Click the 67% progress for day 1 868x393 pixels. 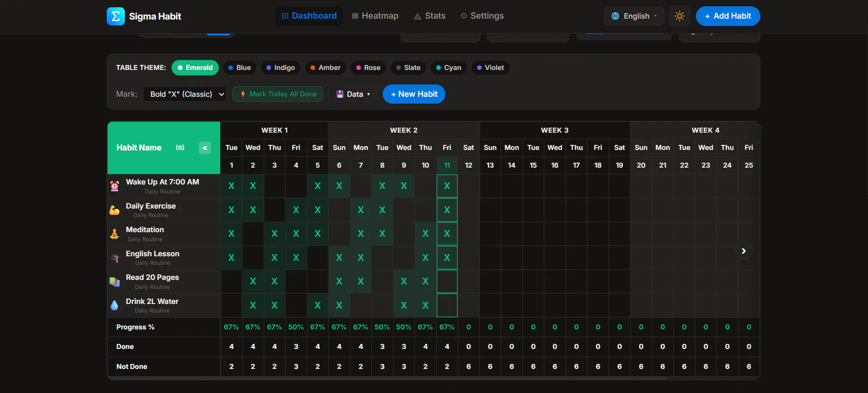coord(232,327)
